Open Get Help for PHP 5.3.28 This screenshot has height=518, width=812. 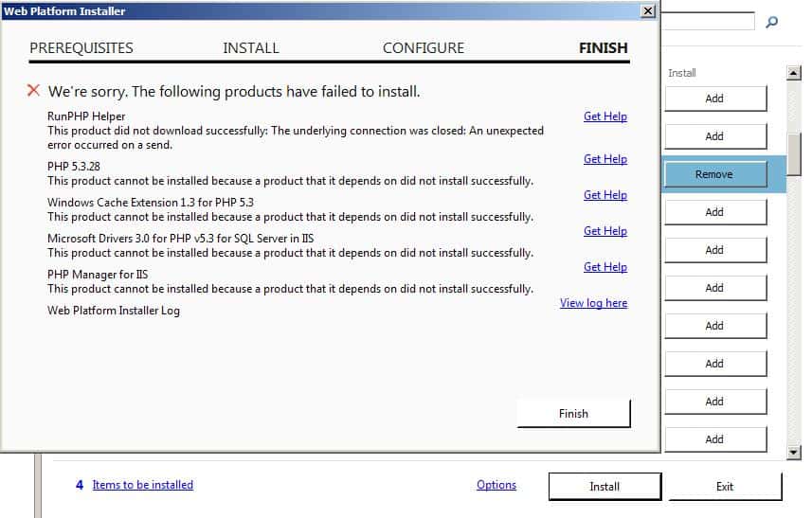[604, 159]
